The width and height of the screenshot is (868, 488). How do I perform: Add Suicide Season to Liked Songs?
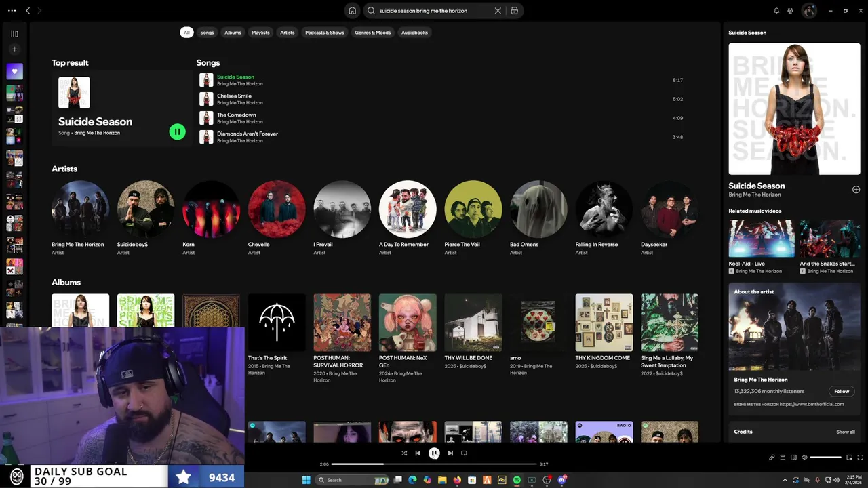[x=856, y=190]
